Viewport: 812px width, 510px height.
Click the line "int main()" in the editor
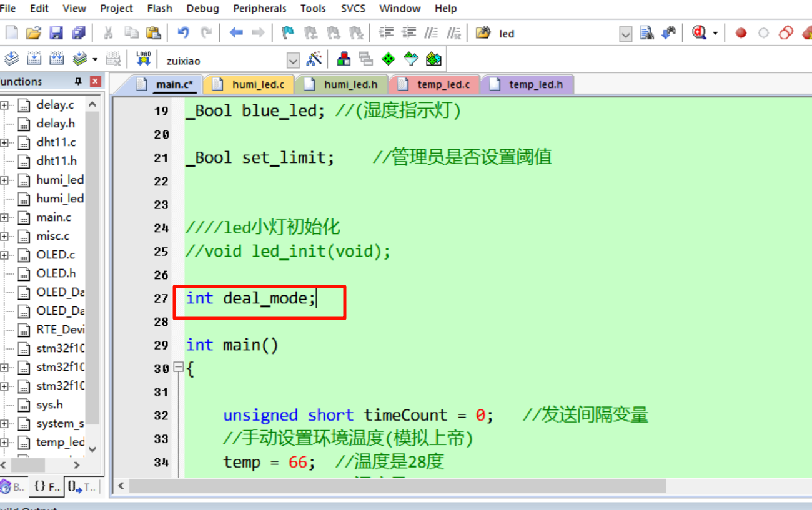tap(232, 345)
